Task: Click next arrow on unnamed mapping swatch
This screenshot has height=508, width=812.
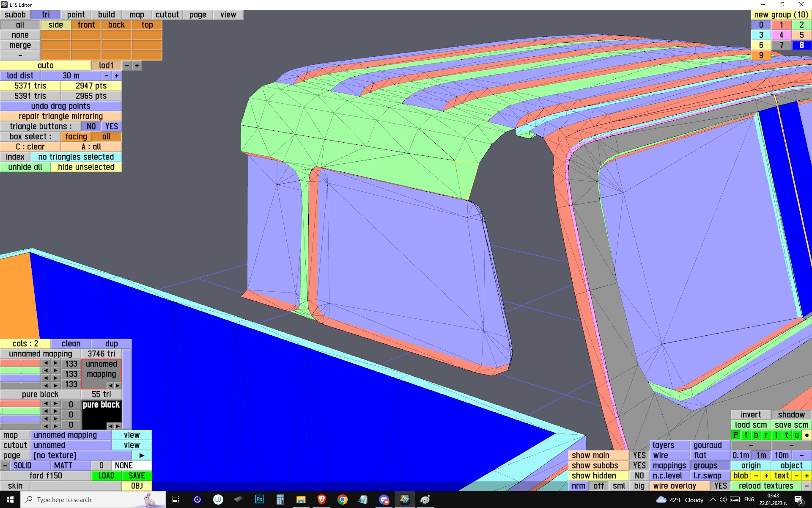Action: 118,386
